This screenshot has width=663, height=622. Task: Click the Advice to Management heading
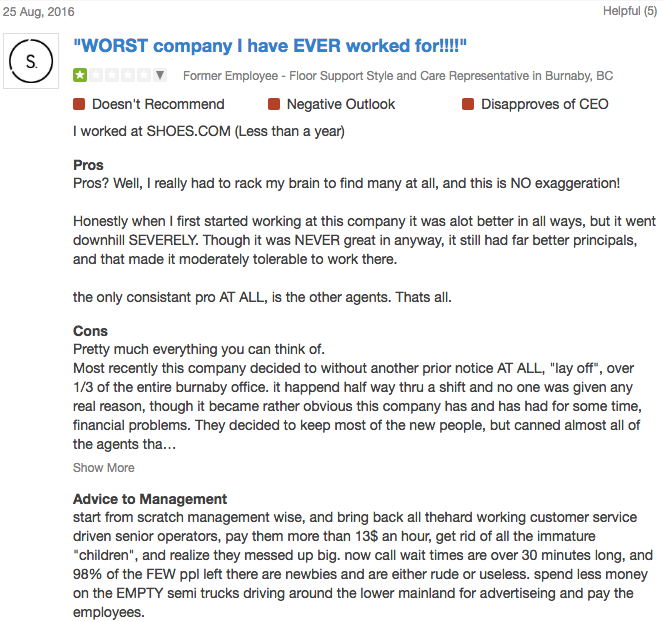(150, 499)
